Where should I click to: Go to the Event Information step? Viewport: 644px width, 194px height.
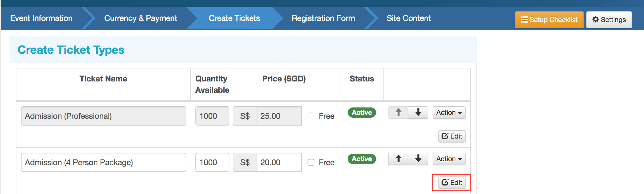tap(41, 18)
